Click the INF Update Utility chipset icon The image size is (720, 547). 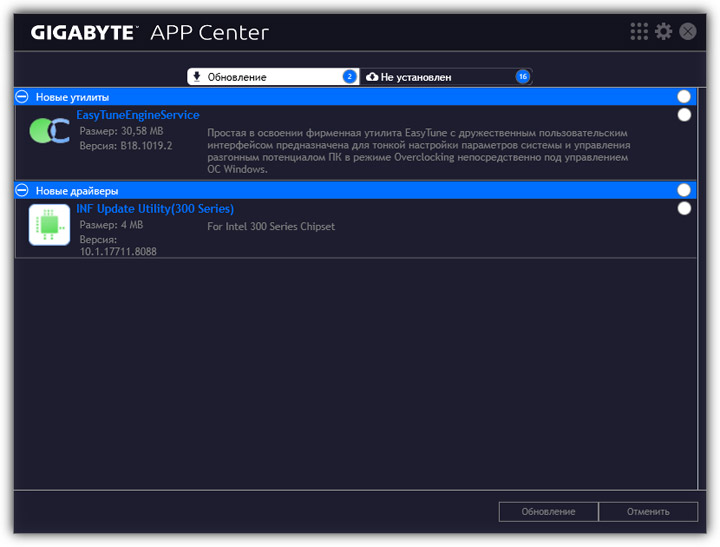pos(49,225)
